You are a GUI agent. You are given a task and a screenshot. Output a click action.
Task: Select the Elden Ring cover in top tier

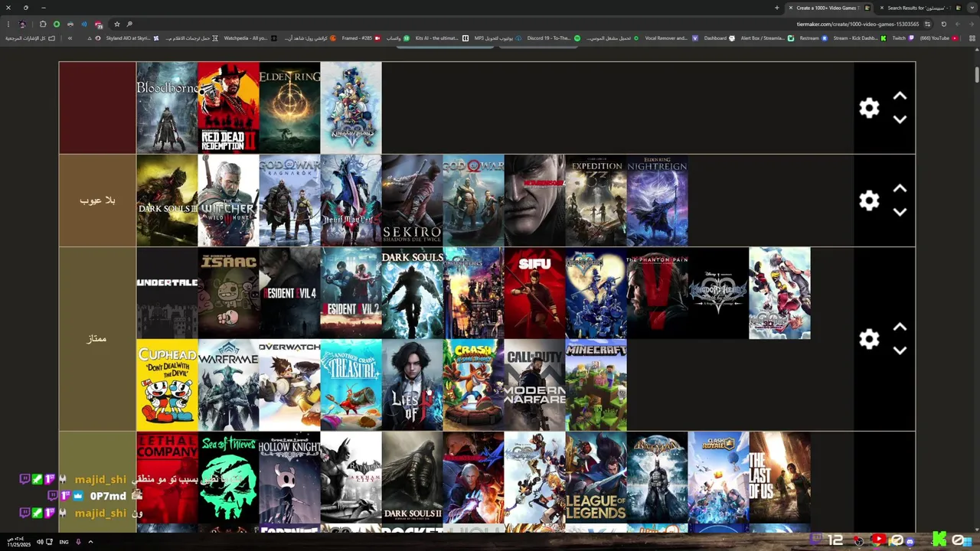289,108
